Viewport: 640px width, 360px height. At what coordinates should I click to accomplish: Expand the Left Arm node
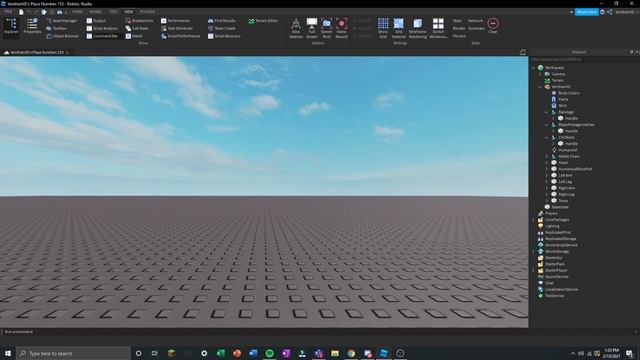tap(547, 175)
